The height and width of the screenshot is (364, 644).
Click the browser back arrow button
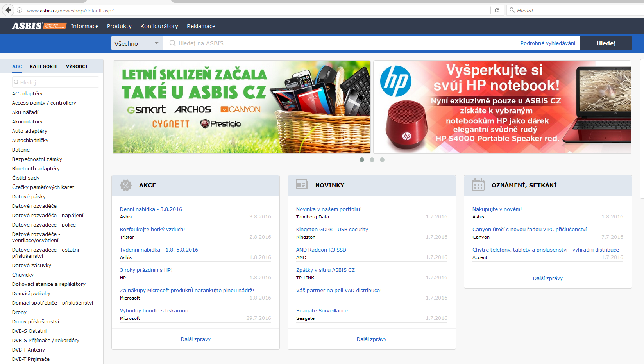click(8, 10)
